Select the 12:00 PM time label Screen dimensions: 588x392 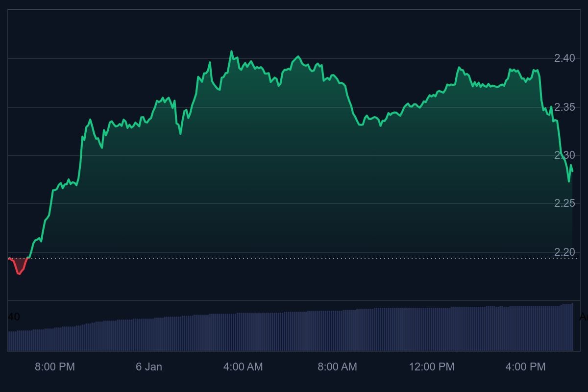point(432,367)
